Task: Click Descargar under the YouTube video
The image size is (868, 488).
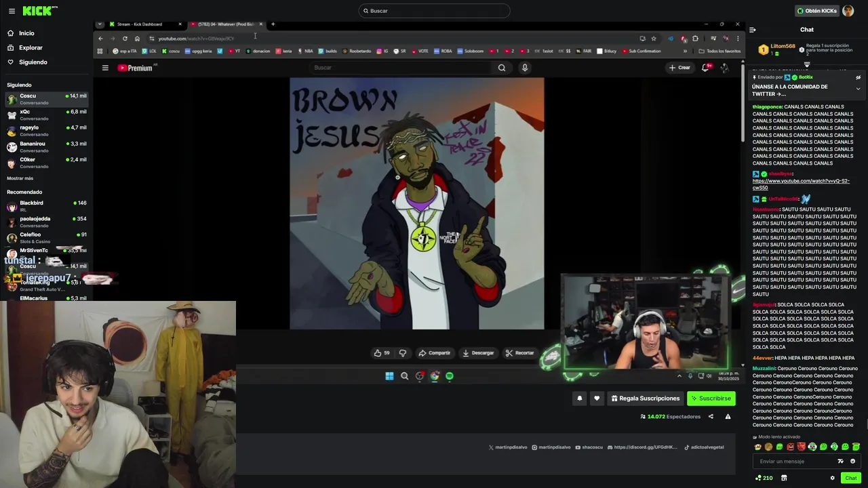Action: click(478, 353)
